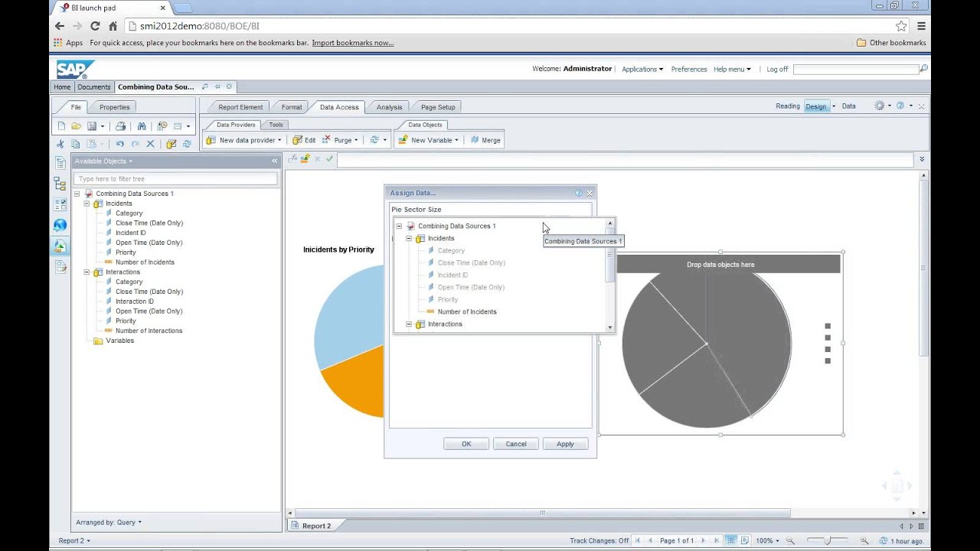Image resolution: width=980 pixels, height=551 pixels.
Task: Click Import bookmarks now link
Action: pyautogui.click(x=353, y=43)
